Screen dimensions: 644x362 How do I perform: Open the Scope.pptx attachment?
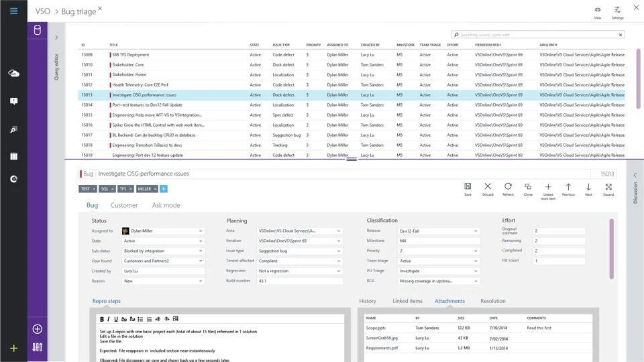376,328
